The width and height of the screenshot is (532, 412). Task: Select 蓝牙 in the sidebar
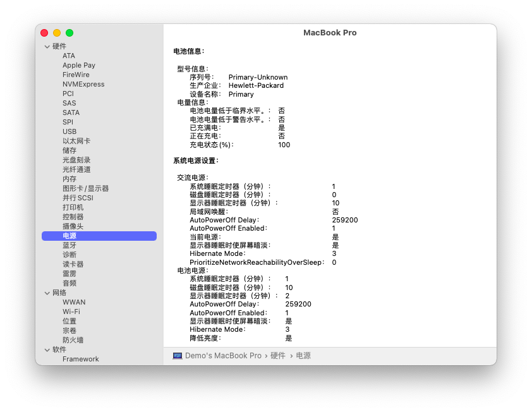click(x=70, y=245)
